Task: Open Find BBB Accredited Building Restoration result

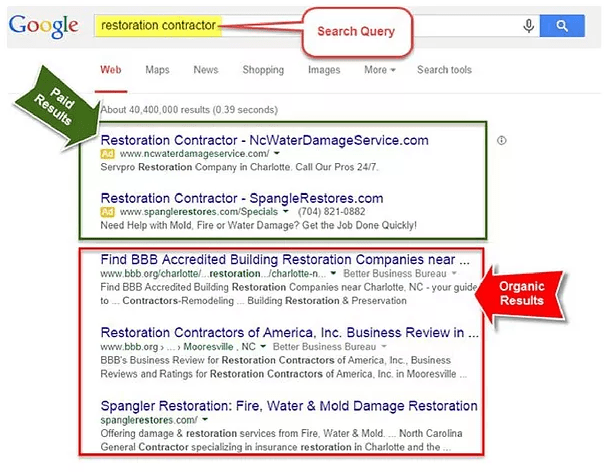Action: pos(285,259)
